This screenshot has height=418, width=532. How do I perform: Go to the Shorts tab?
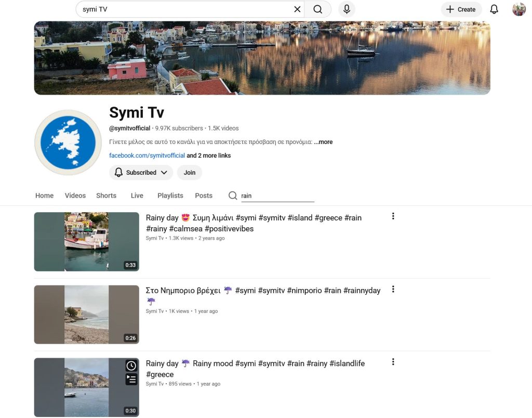click(x=106, y=195)
